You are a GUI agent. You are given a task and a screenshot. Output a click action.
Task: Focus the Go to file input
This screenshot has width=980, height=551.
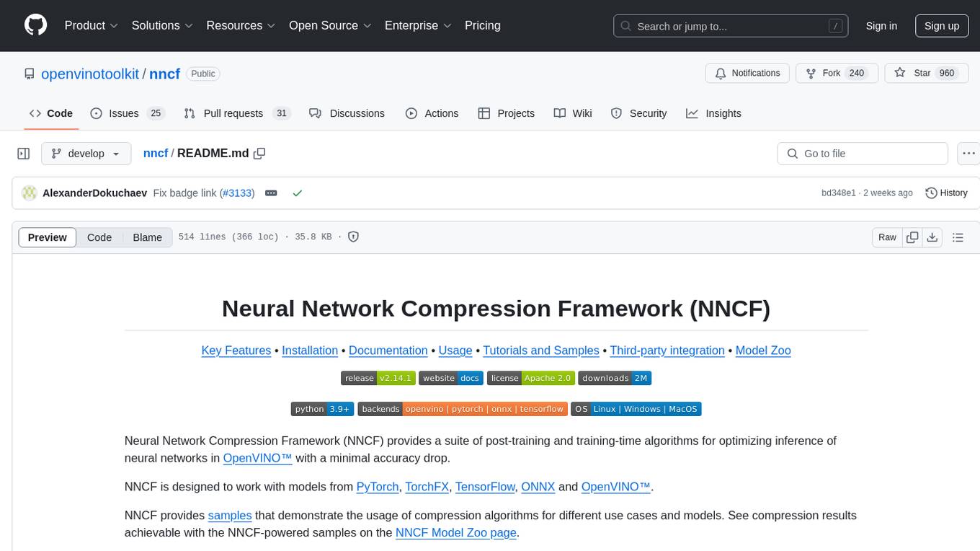[863, 154]
